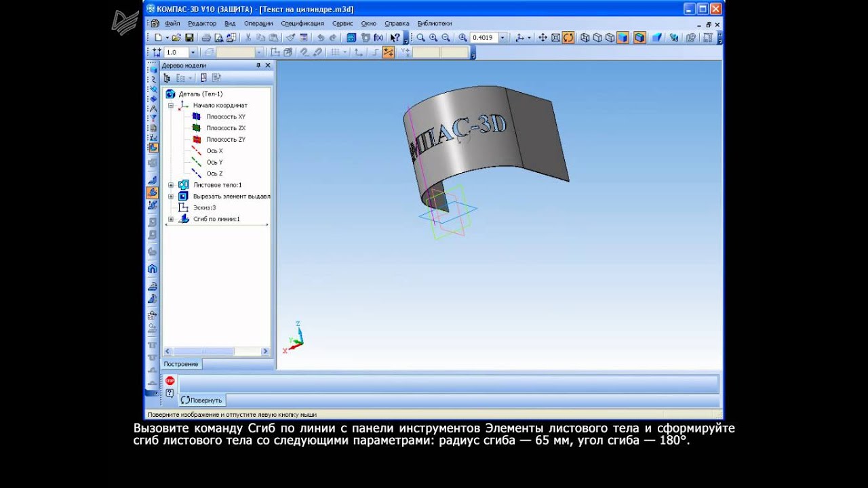Toggle shaded display mode

point(623,38)
